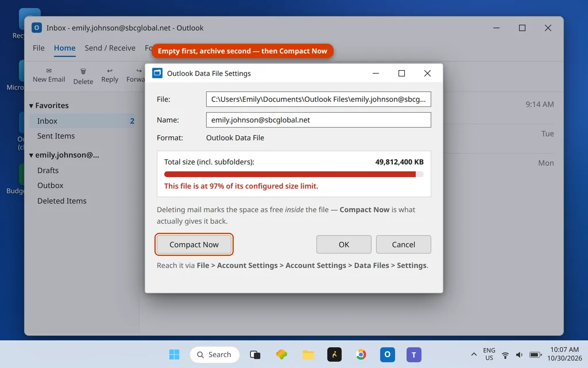Click the 97% size limit warning text
The image size is (588, 368).
241,186
